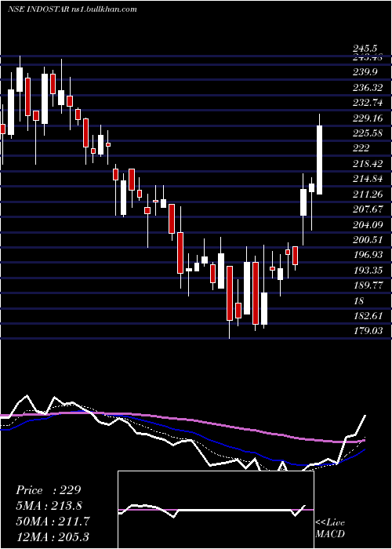Image resolution: width=392 pixels, height=549 pixels.
Task: Click the Price : 229 readout
Action: (49, 490)
